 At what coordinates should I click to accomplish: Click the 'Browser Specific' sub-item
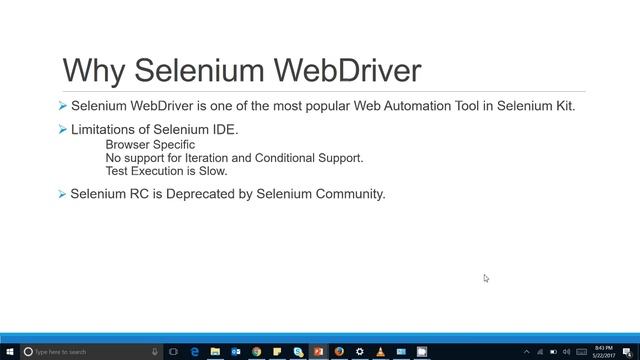point(150,144)
